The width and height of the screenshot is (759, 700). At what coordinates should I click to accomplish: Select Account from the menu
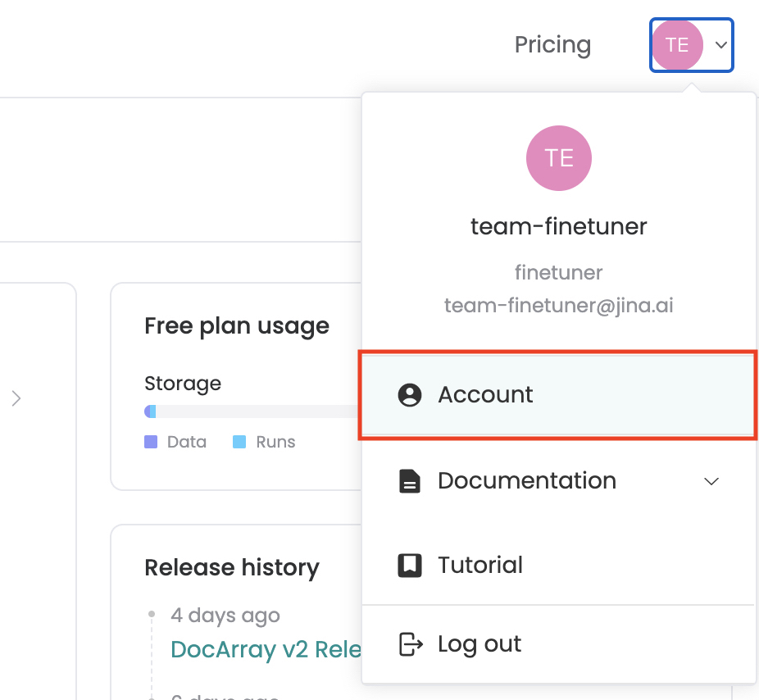(485, 394)
